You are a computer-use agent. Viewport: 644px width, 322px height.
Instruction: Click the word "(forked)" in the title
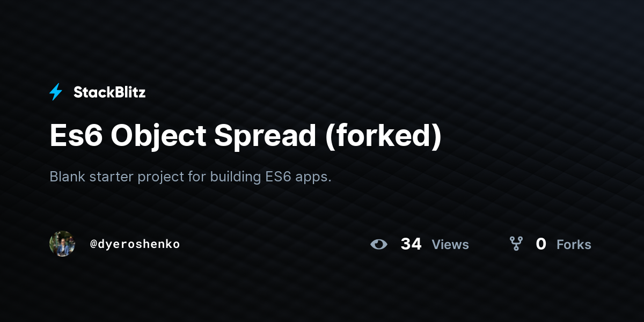pos(383,136)
